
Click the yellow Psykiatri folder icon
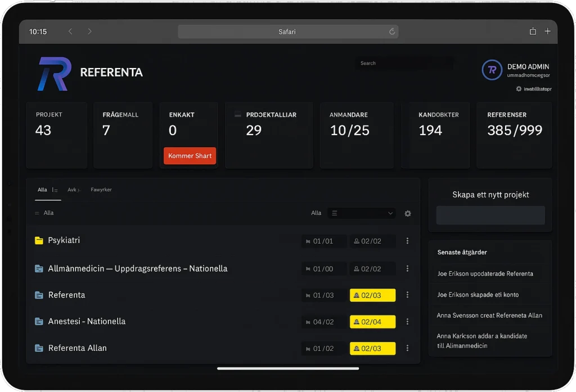point(39,241)
